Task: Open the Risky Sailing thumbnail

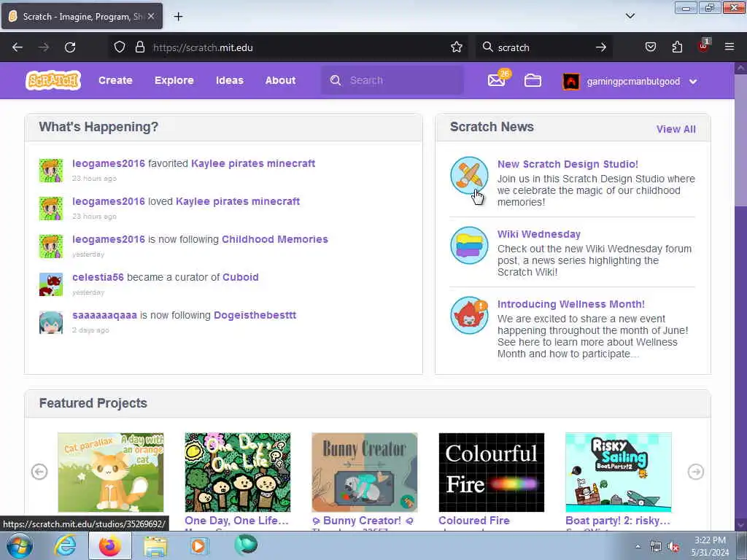Action: 619,472
